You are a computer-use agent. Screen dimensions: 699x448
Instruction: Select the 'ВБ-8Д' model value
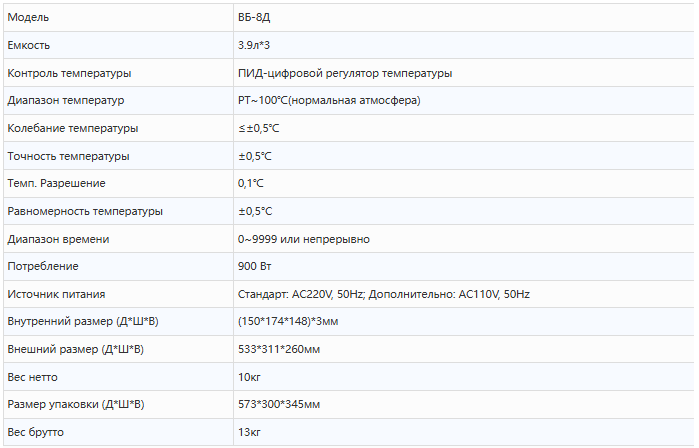pos(254,17)
